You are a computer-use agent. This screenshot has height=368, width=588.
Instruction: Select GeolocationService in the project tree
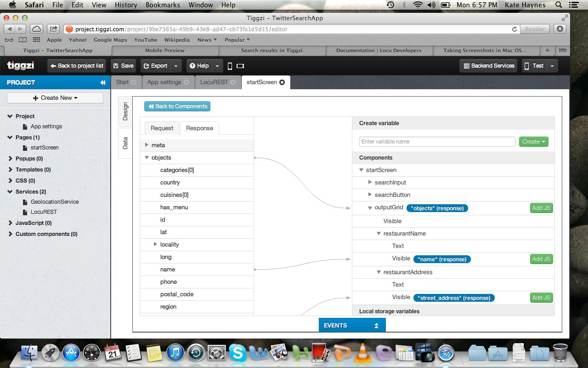tap(55, 202)
